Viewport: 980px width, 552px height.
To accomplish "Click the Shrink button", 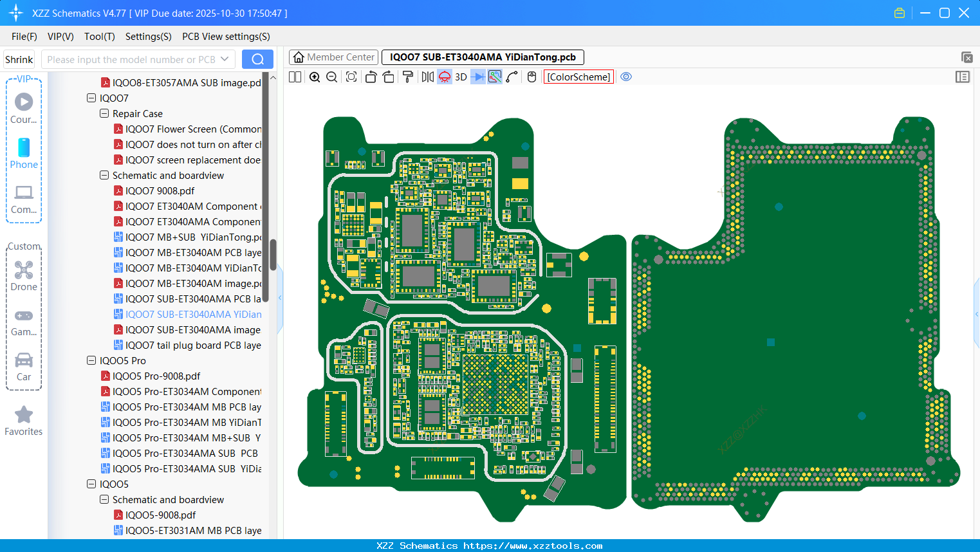I will pyautogui.click(x=19, y=59).
